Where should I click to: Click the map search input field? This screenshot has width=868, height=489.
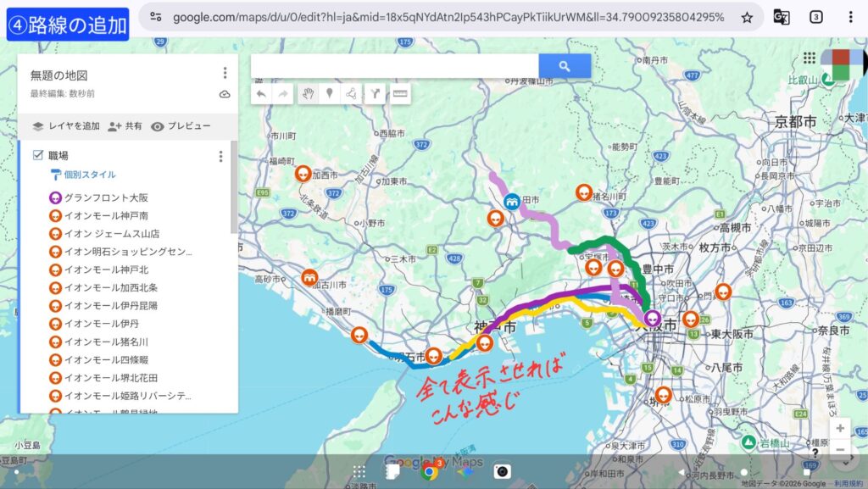(395, 66)
